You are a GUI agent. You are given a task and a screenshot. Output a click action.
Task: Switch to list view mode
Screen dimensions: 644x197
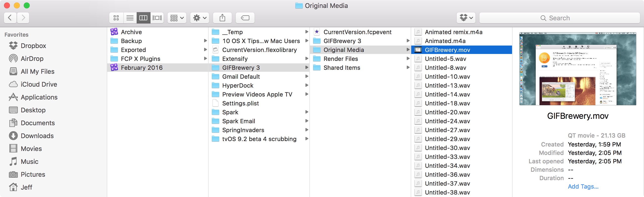click(x=130, y=18)
